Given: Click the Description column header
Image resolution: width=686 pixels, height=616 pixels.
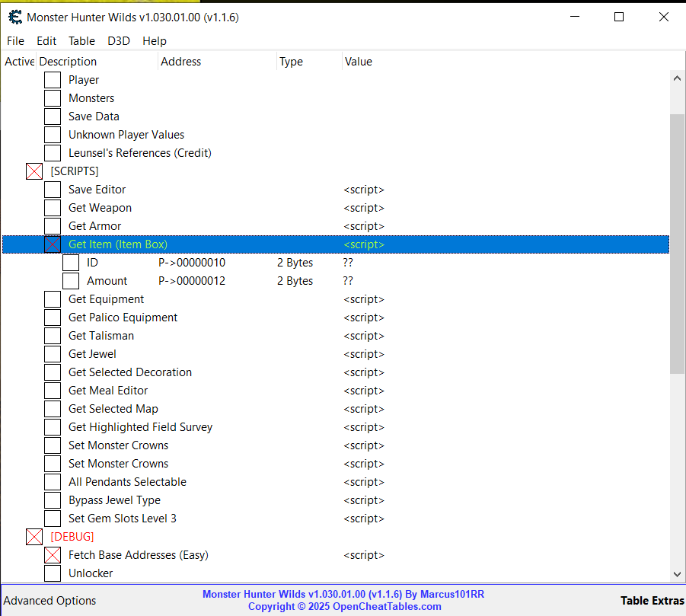Looking at the screenshot, I should pyautogui.click(x=97, y=62).
